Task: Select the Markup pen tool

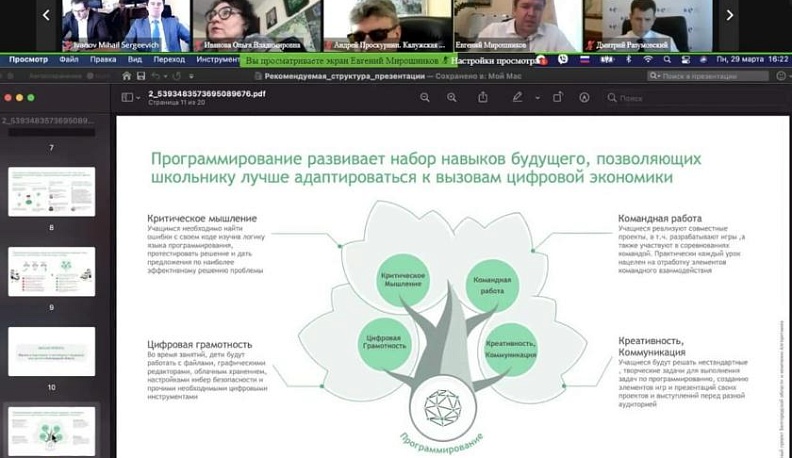Action: tap(517, 97)
